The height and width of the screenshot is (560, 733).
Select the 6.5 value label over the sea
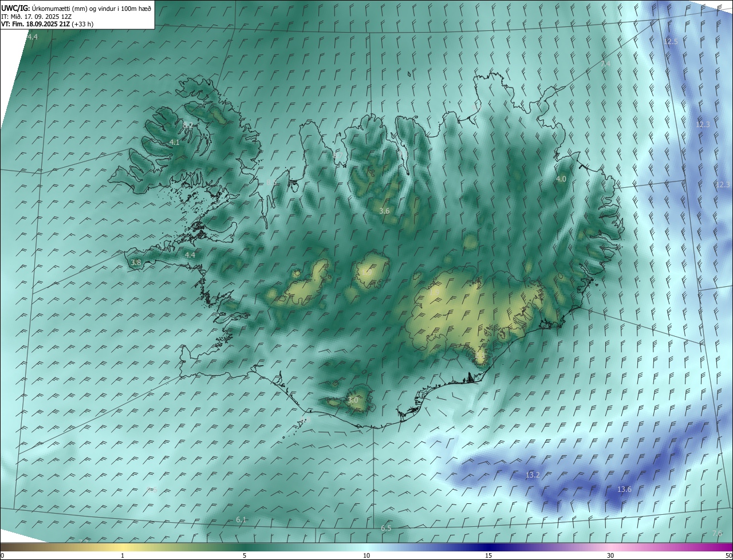click(x=386, y=528)
